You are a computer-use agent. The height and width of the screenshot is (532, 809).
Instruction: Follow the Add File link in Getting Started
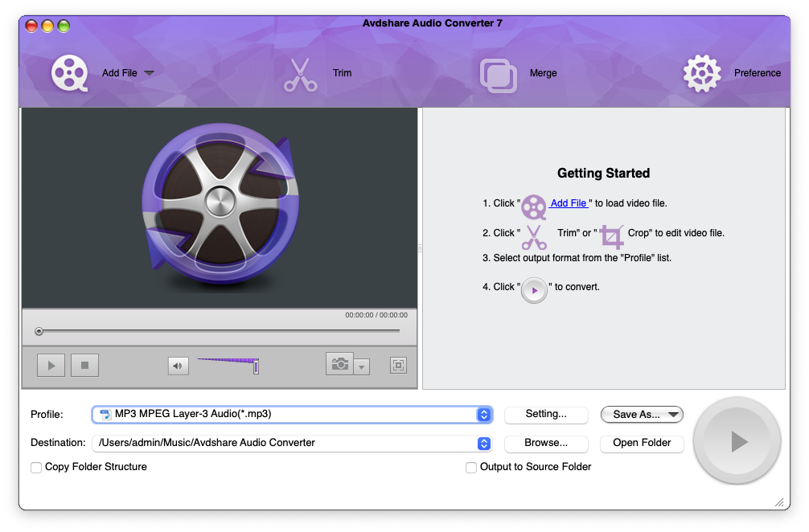point(569,203)
